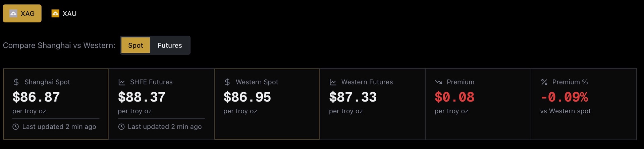Viewport: 644px width, 149px height.
Task: Select the XAG silver tab
Action: (x=22, y=13)
